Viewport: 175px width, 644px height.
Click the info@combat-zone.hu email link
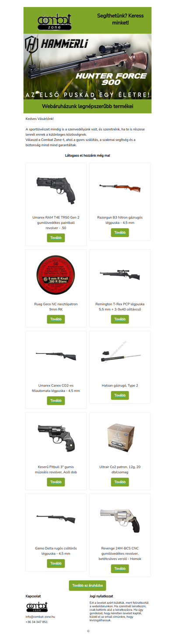40,616
